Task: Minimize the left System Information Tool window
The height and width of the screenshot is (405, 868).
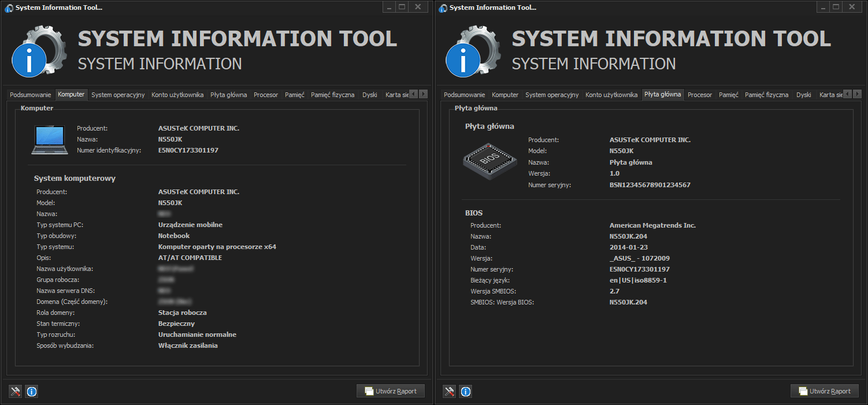Action: pos(389,6)
